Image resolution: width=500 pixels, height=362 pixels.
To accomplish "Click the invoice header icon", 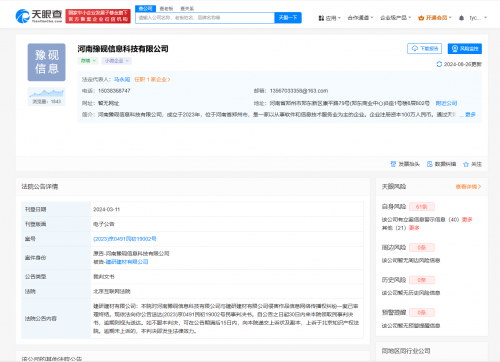I will point(393,164).
